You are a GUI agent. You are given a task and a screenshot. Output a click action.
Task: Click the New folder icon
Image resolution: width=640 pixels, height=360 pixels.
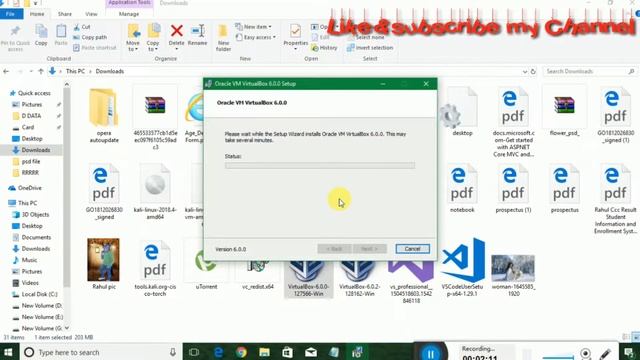point(223,38)
